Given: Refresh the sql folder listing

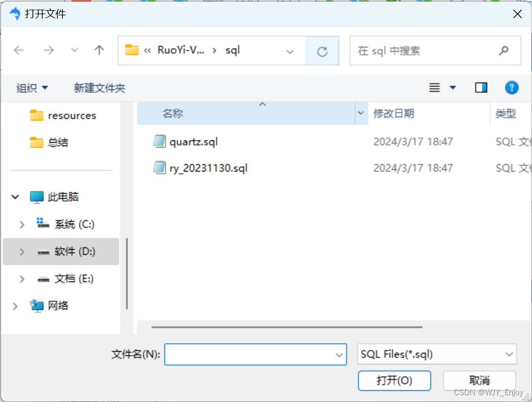Looking at the screenshot, I should click(x=322, y=51).
